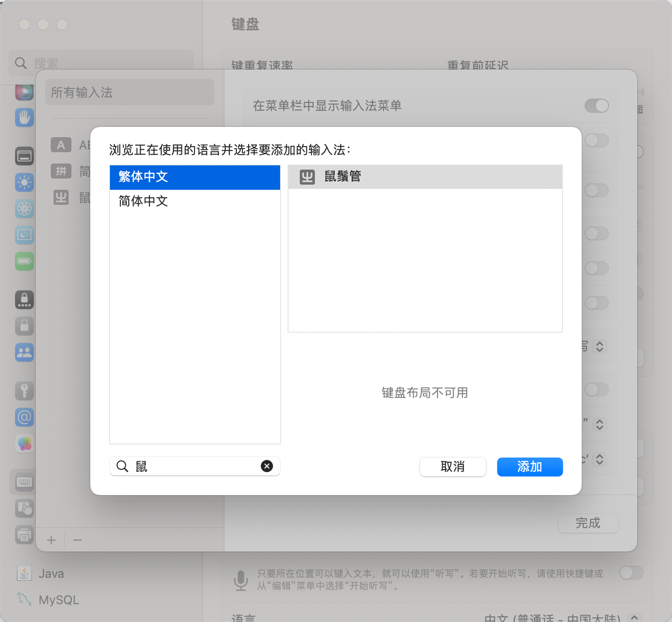672x622 pixels.
Task: Open the 语言 中文 (普通话) popup
Action: (634, 617)
